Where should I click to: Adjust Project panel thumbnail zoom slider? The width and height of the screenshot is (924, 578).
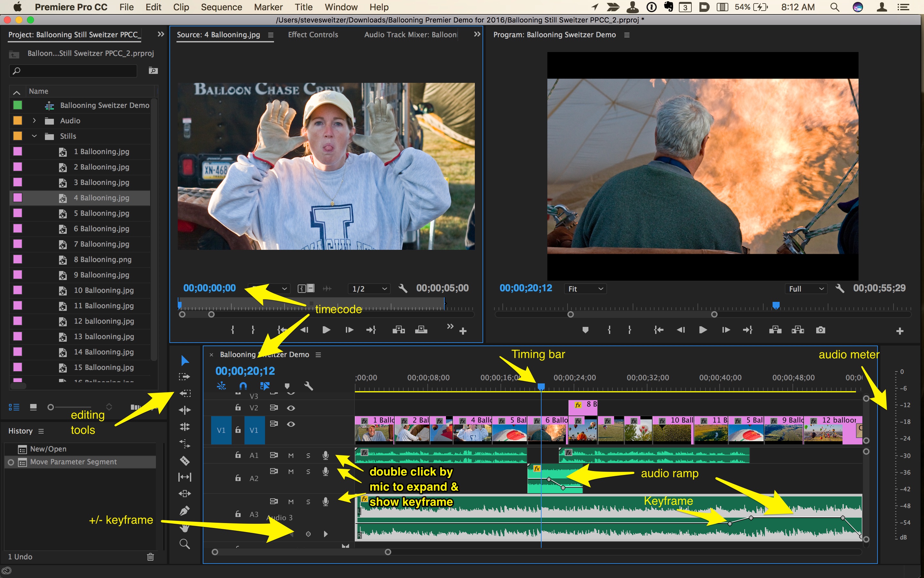click(x=50, y=407)
